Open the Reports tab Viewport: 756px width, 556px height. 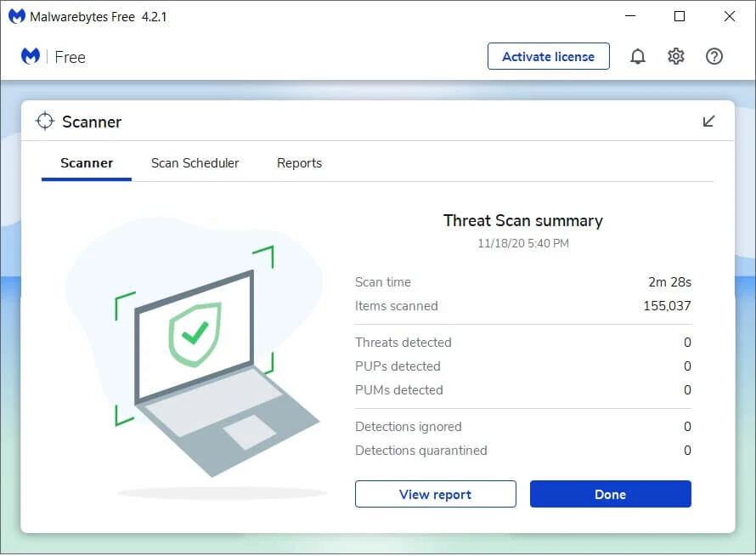[299, 162]
